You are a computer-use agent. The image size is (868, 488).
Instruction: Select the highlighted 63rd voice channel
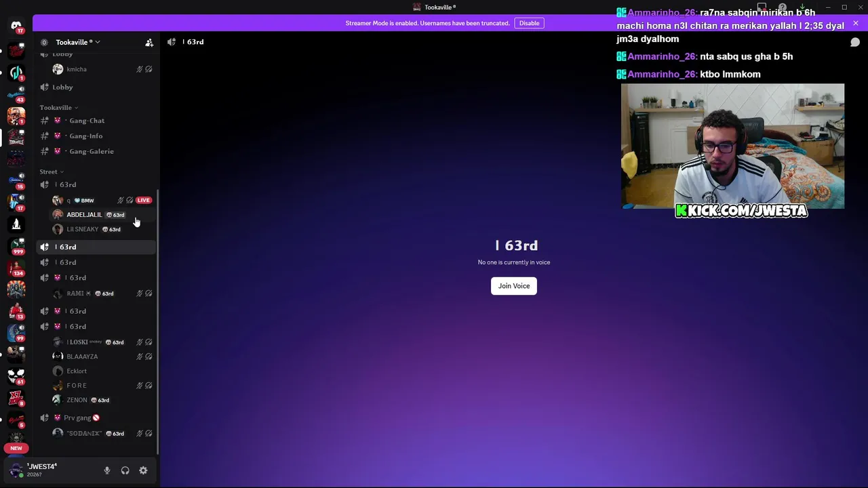tap(96, 247)
